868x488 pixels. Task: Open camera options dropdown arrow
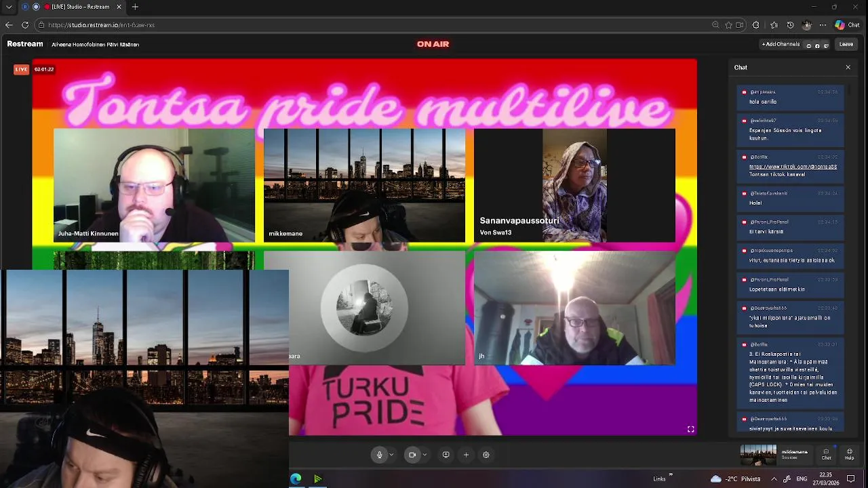pos(425,455)
